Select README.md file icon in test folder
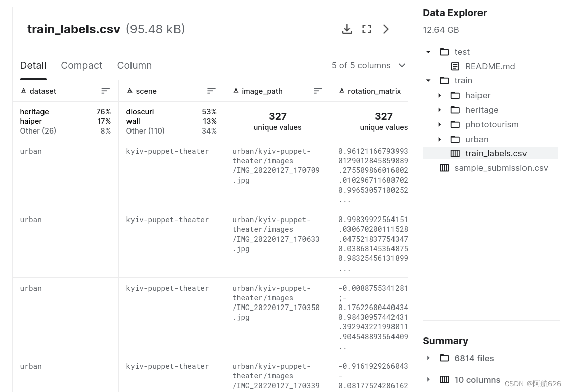This screenshot has width=569, height=392. [455, 66]
